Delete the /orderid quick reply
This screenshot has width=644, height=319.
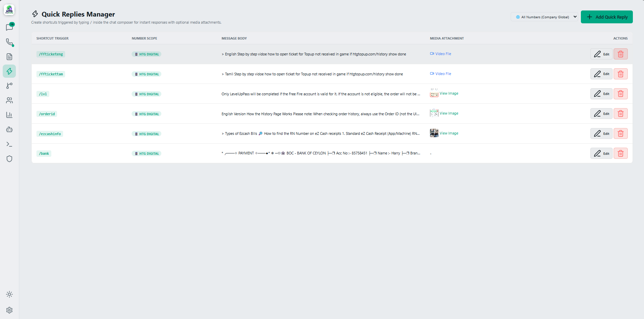620,114
